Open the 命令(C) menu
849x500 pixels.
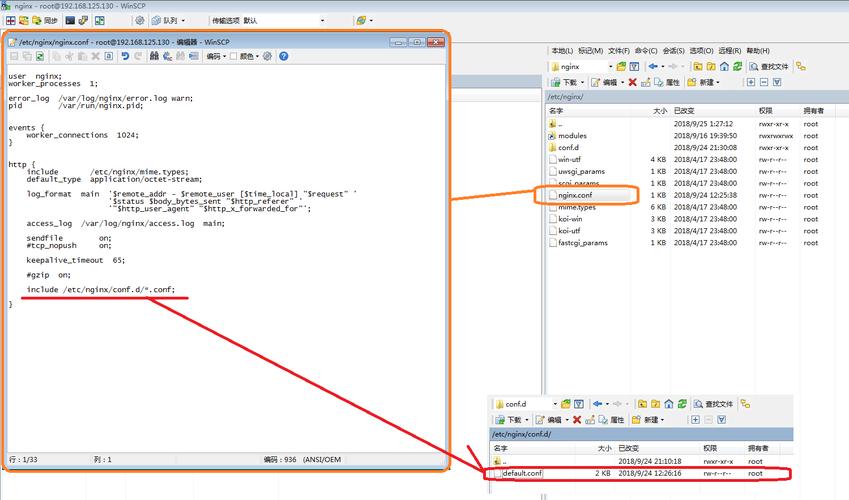click(x=646, y=51)
